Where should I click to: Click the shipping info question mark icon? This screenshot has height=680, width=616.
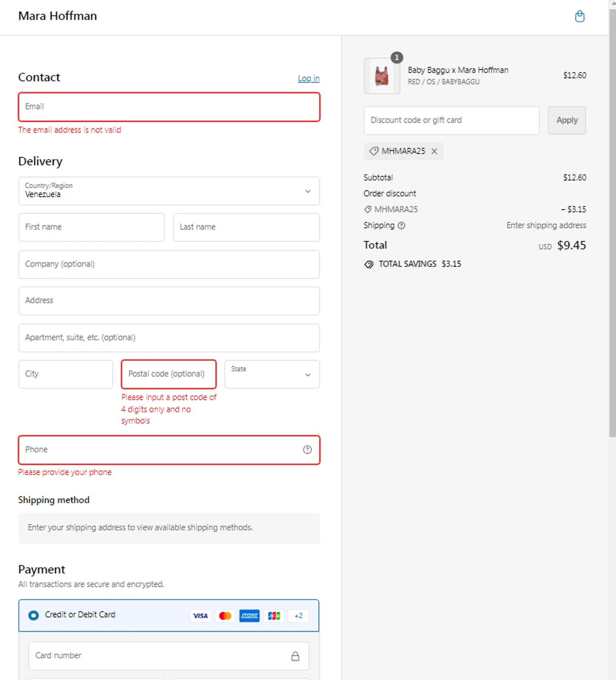401,226
